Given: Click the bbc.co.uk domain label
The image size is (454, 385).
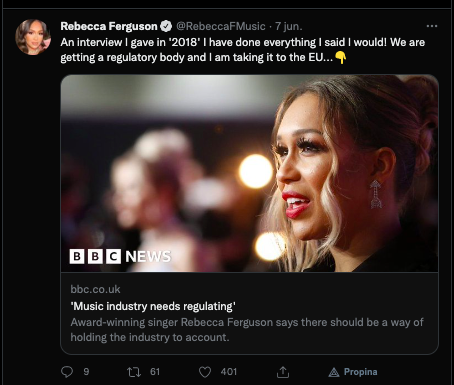Looking at the screenshot, I should pyautogui.click(x=95, y=289).
